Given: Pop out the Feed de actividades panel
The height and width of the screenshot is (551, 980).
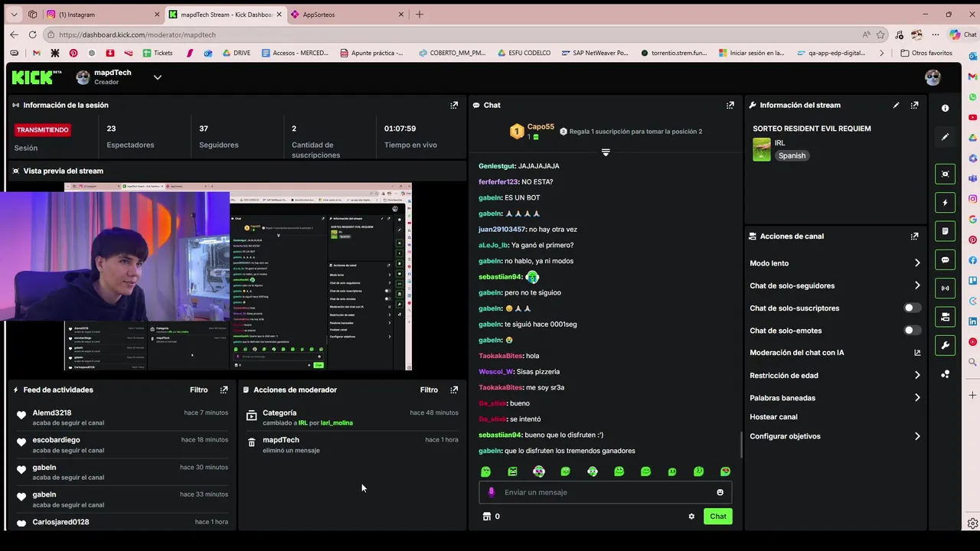Looking at the screenshot, I should click(x=224, y=390).
